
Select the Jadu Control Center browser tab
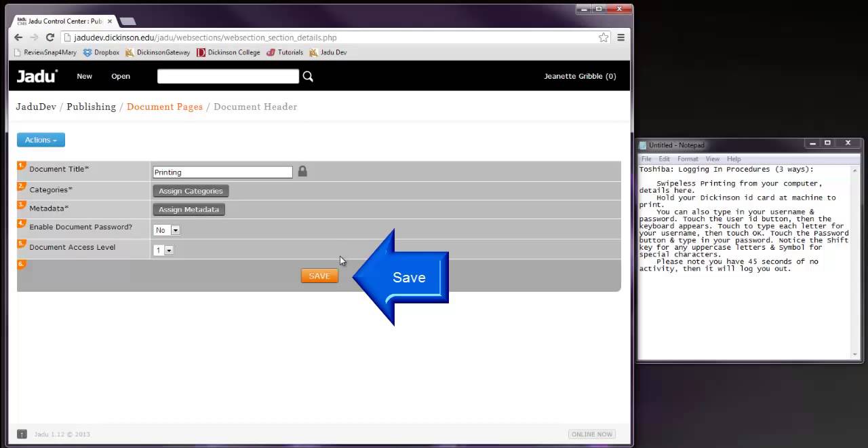[x=64, y=21]
